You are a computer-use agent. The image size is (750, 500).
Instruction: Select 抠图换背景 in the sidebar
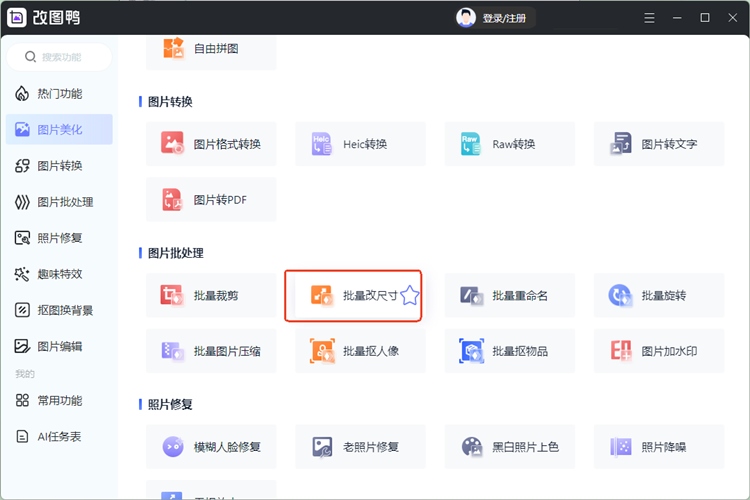pos(59,310)
